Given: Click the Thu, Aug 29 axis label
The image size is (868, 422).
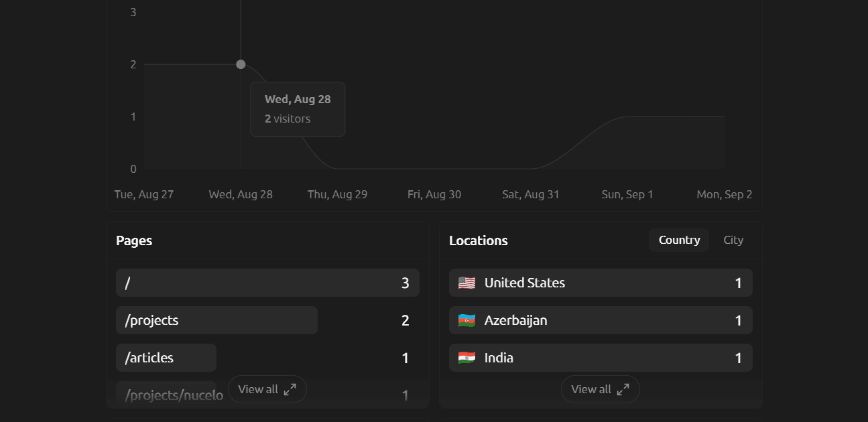Looking at the screenshot, I should coord(337,194).
